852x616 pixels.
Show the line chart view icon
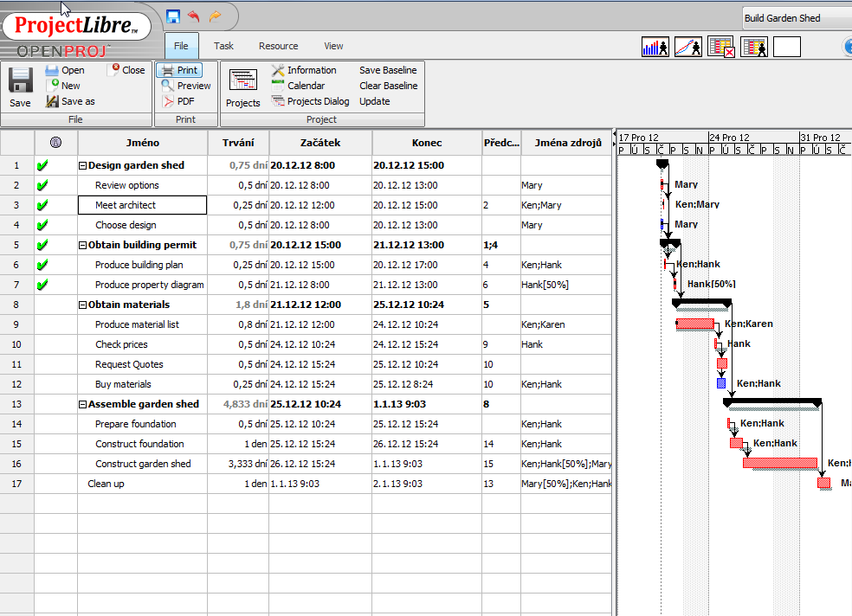click(687, 47)
